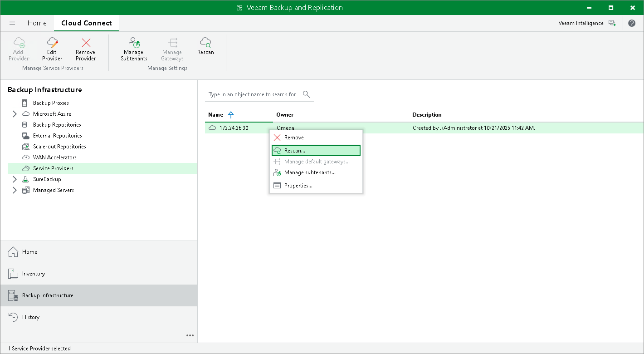Viewport: 644px width, 354px height.
Task: Choose Remove from the context menu
Action: 316,138
